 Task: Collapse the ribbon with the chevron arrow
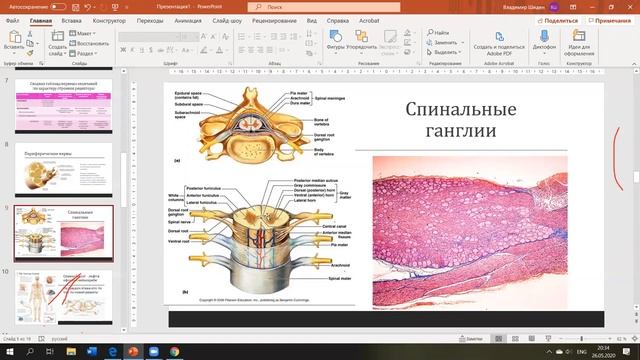tap(634, 64)
